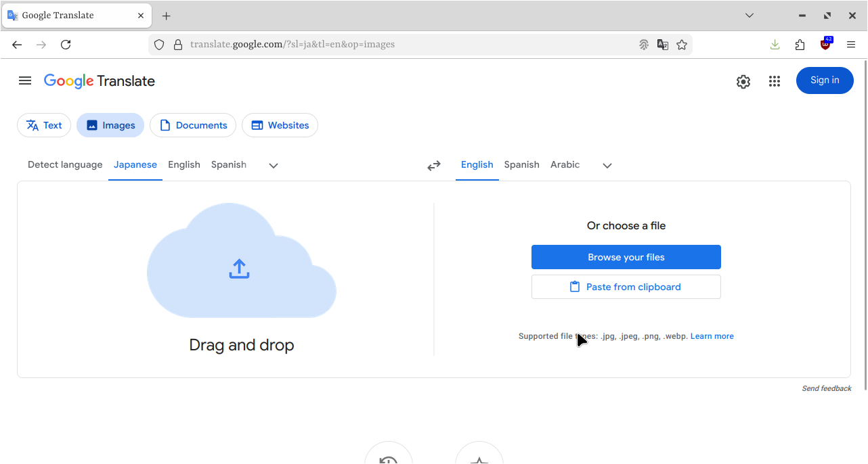Expand more source languages
Image resolution: width=868 pixels, height=464 pixels.
tap(274, 166)
